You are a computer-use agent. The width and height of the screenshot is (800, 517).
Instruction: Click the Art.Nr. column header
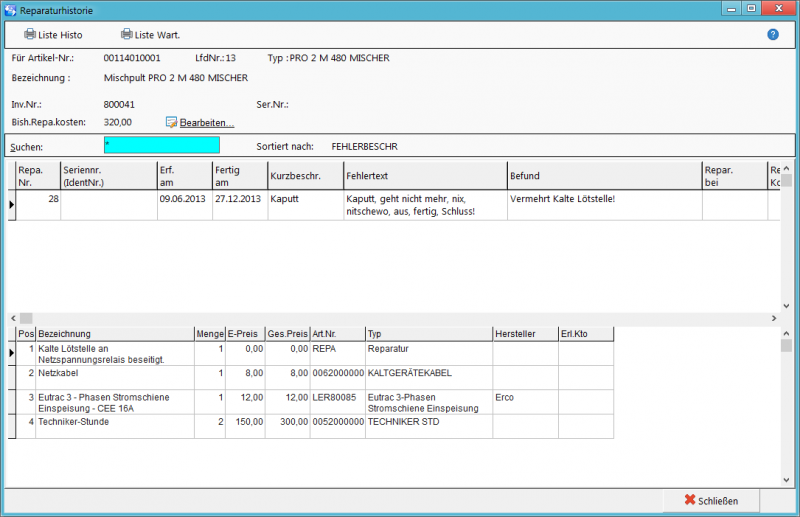[337, 334]
